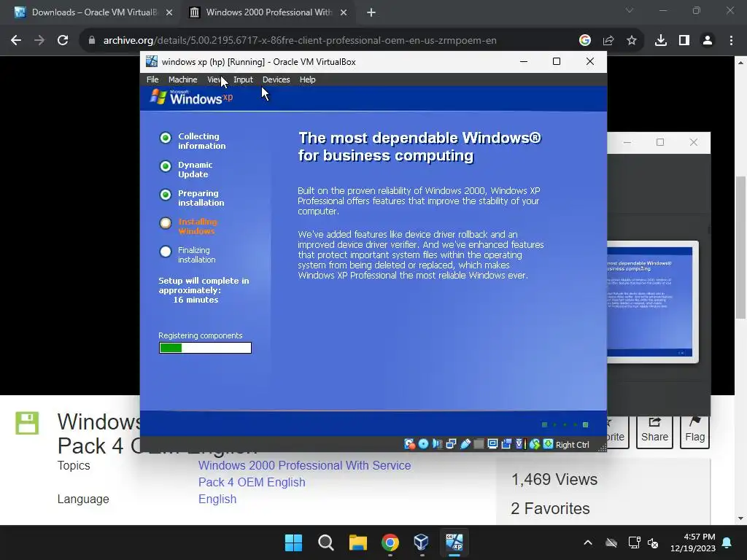Expand Chrome tab search chevron
This screenshot has height=560, width=747.
tap(630, 10)
